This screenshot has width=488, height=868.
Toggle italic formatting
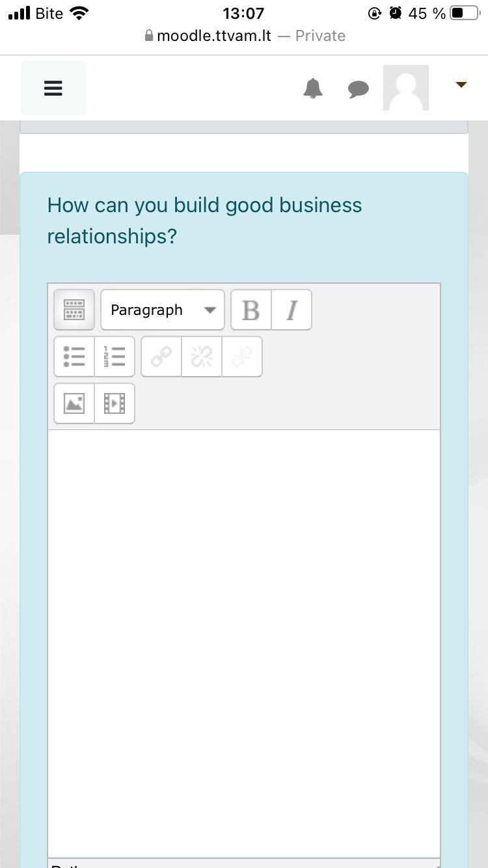(x=291, y=310)
